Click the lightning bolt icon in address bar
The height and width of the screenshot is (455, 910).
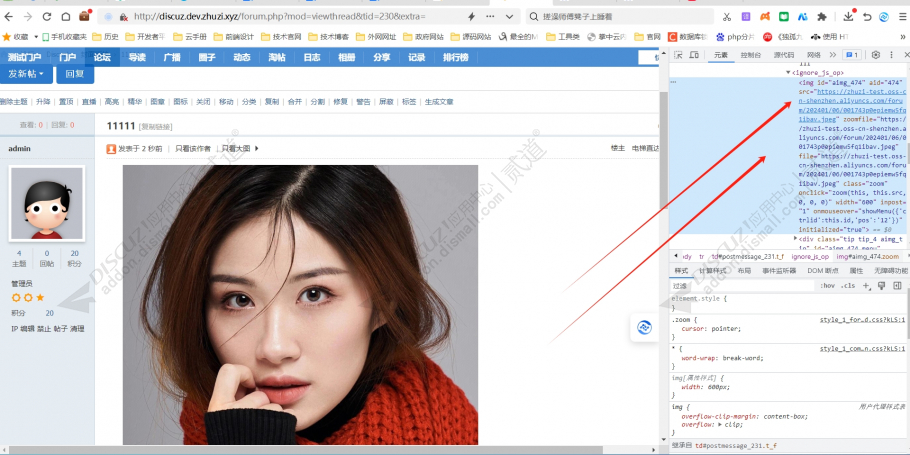pos(471,17)
